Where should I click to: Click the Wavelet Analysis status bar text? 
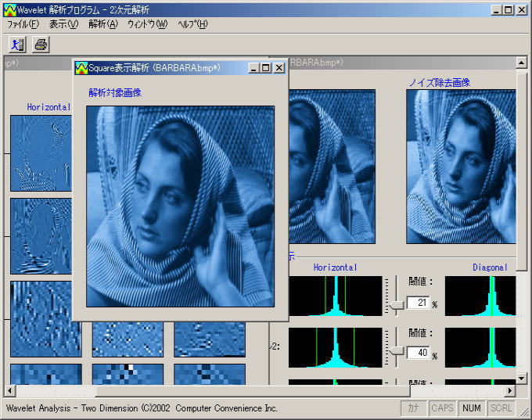coord(142,407)
